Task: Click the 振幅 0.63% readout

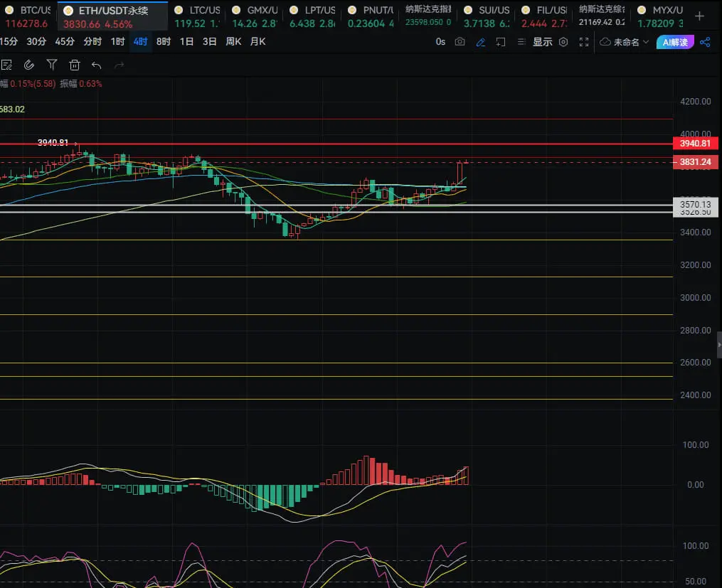Action: pyautogui.click(x=81, y=84)
